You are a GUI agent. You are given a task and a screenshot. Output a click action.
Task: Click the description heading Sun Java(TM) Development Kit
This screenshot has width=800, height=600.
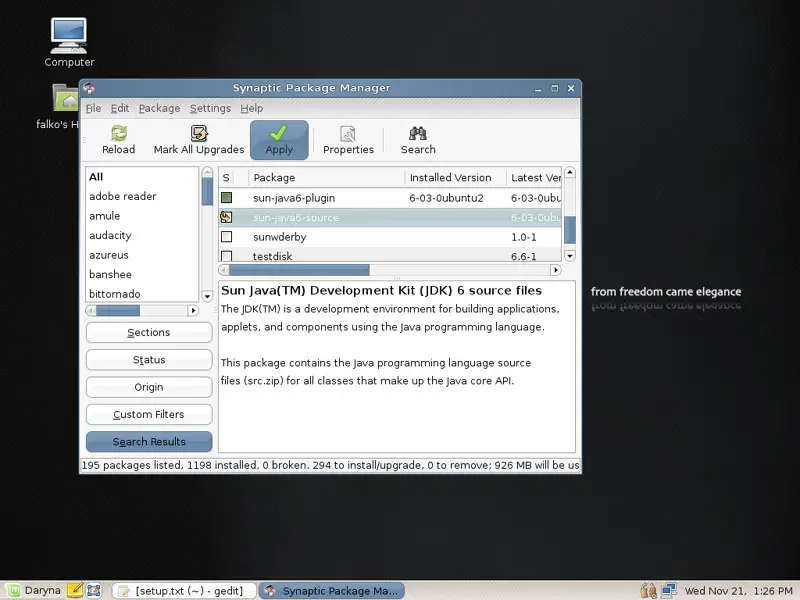click(x=381, y=290)
